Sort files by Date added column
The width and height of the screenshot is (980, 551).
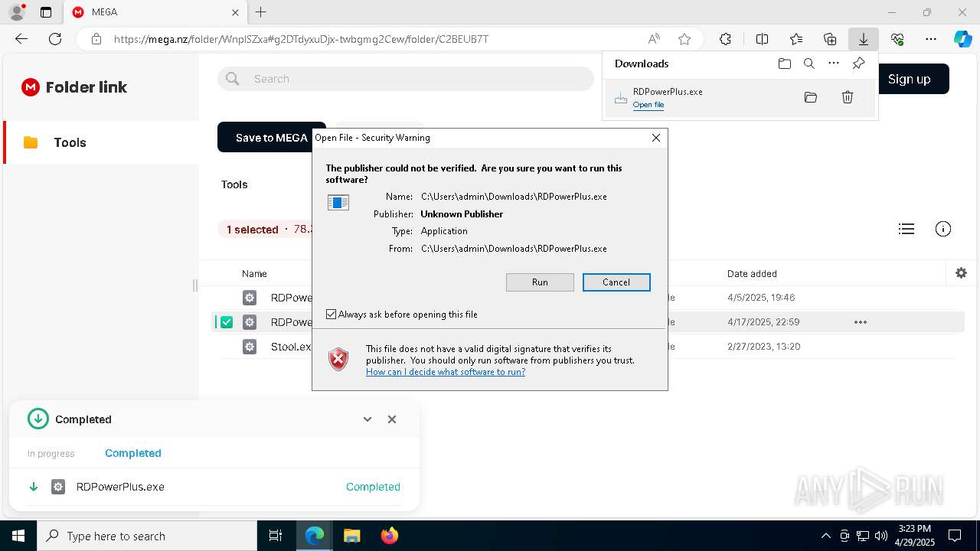[752, 273]
